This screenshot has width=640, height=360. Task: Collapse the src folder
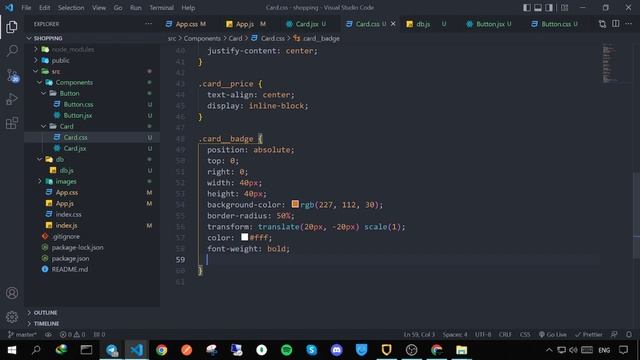36,71
